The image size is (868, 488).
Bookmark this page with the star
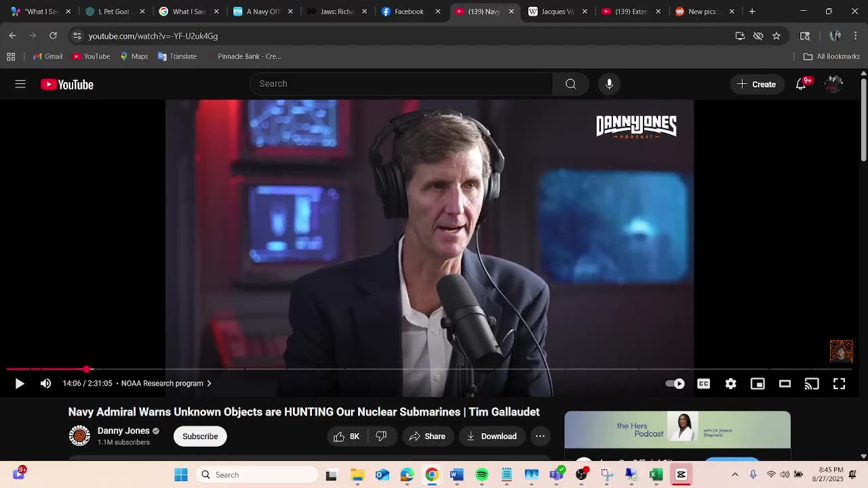776,36
